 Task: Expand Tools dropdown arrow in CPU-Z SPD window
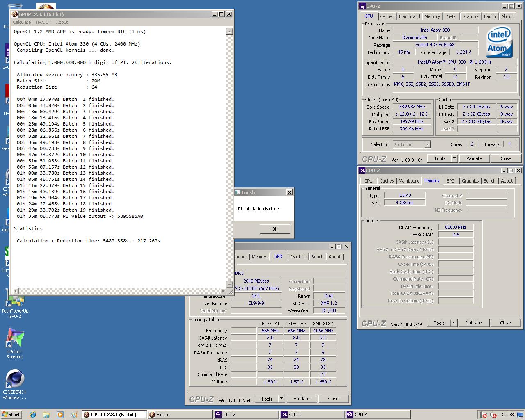(281, 399)
